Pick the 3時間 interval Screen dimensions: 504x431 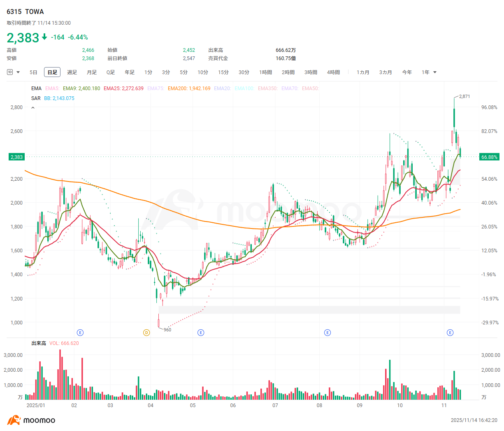pos(311,72)
